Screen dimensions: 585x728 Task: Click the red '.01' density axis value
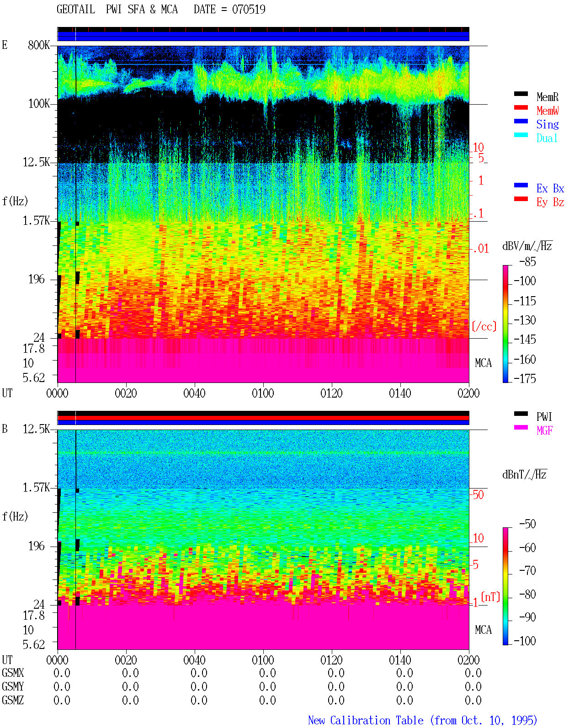coord(481,249)
